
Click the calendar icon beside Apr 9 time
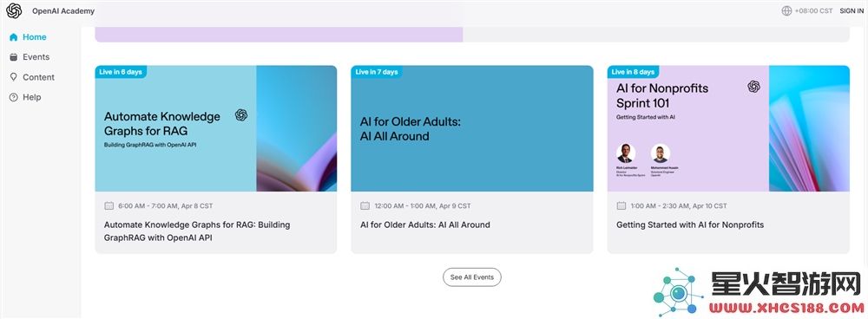pos(365,205)
